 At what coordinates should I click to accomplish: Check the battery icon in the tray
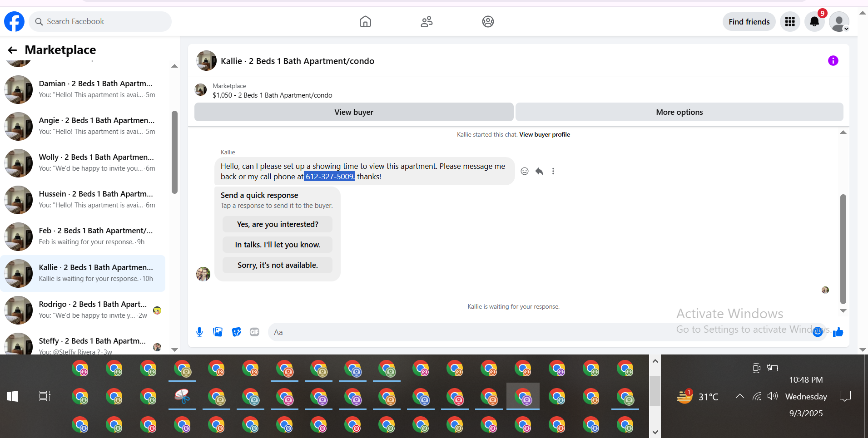point(773,368)
